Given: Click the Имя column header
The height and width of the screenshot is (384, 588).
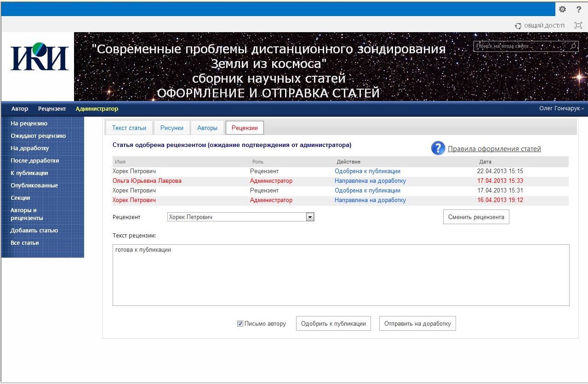Looking at the screenshot, I should point(120,162).
